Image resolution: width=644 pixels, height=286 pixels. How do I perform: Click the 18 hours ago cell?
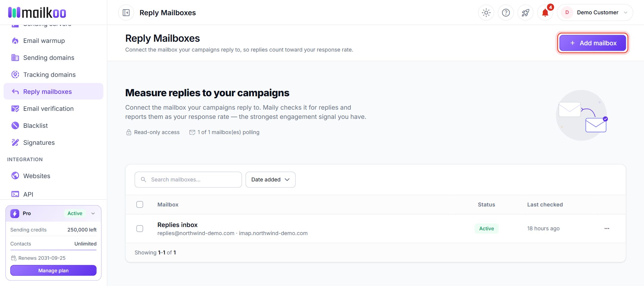click(543, 229)
